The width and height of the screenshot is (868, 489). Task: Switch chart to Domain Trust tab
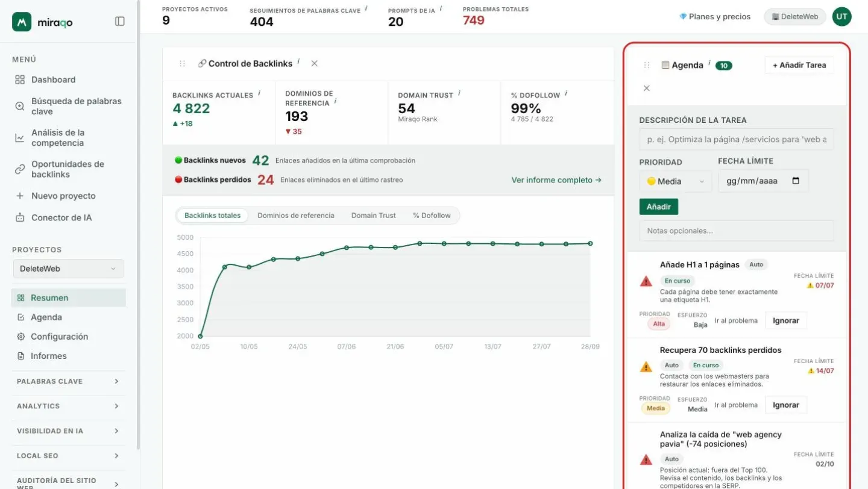tap(374, 216)
